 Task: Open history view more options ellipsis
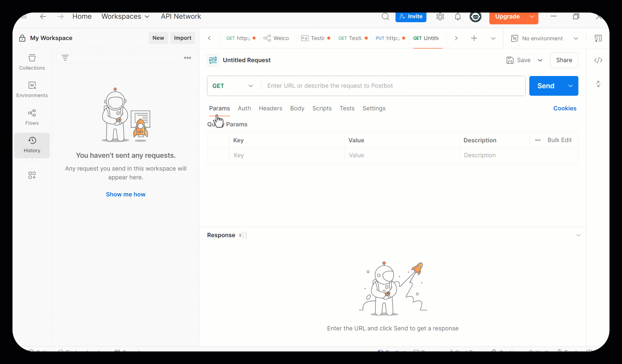click(x=187, y=58)
